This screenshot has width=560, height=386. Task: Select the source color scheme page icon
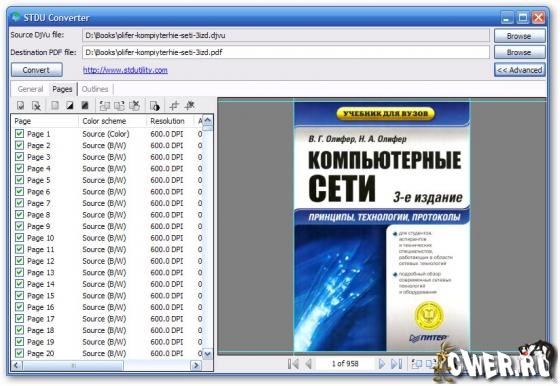[55, 106]
